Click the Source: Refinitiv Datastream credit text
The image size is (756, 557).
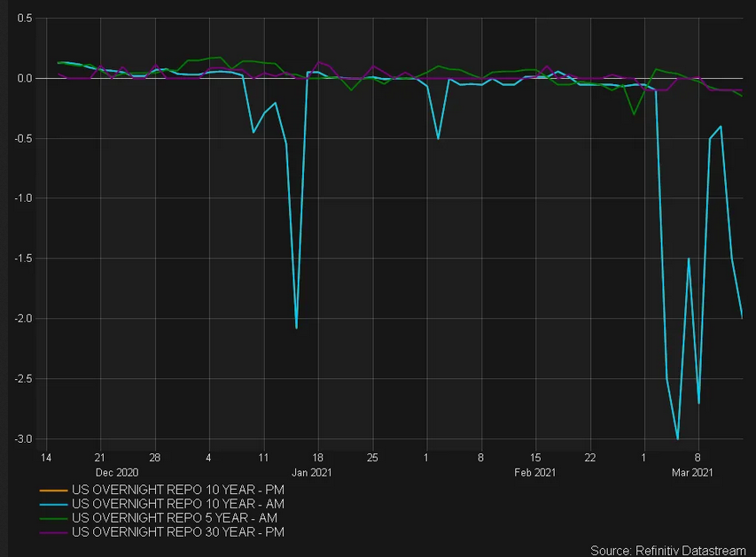(x=668, y=551)
